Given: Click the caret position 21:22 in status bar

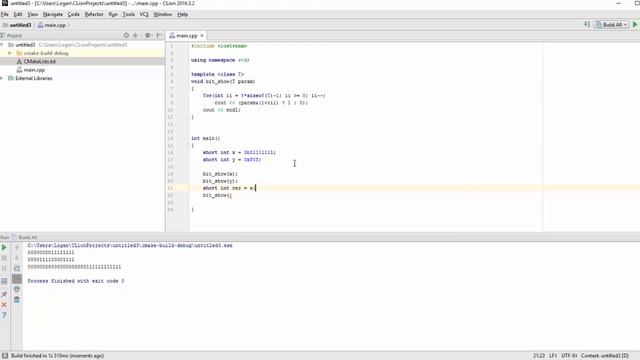Looking at the screenshot, I should coord(539,356).
